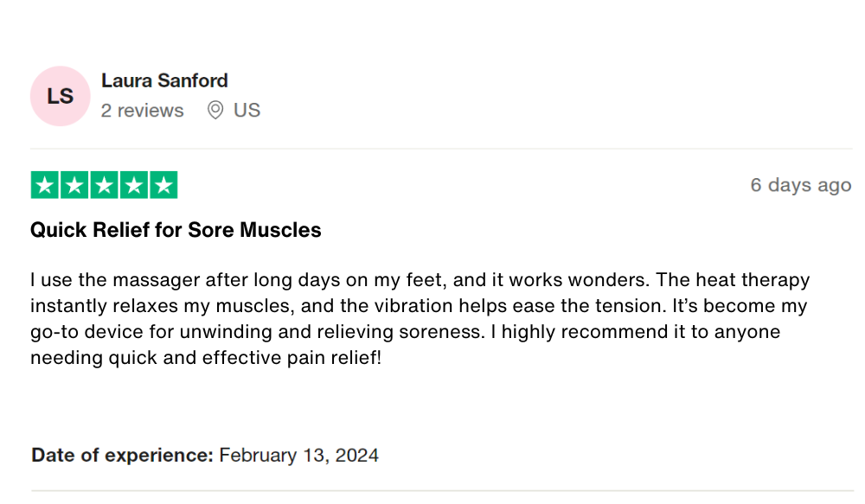Select the US country label

247,111
